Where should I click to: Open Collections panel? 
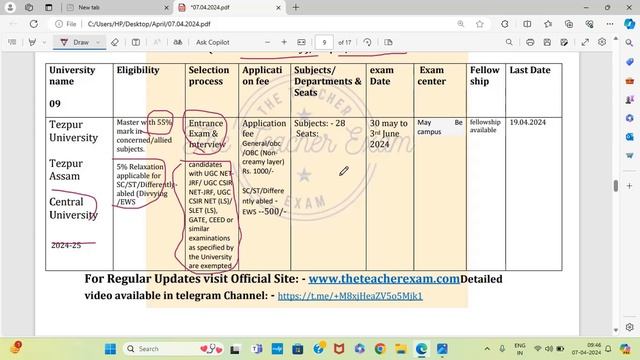pos(569,24)
